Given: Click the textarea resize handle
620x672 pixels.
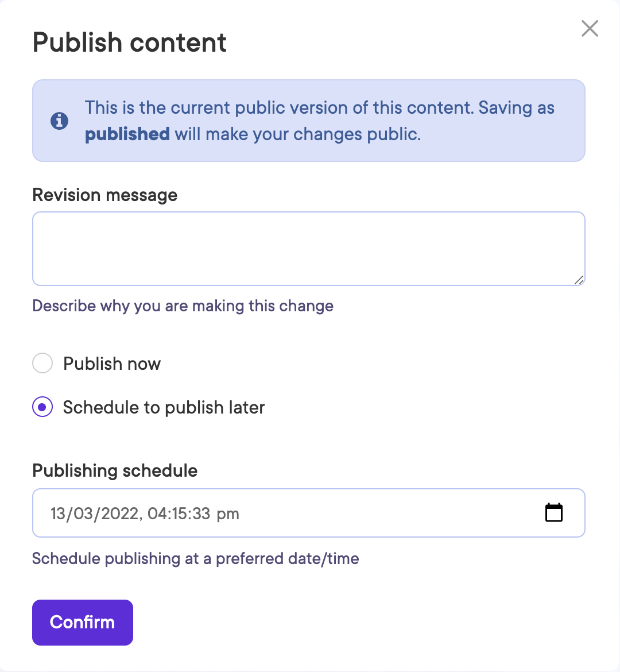Looking at the screenshot, I should coord(580,280).
